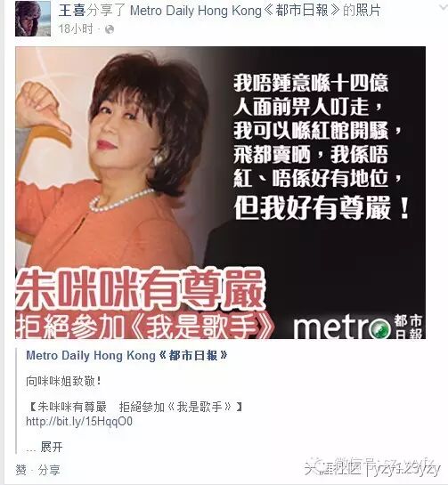Open Metro Daily Hong Kong page link below photo
Viewport: 448px width, 485px height.
pyautogui.click(x=127, y=355)
